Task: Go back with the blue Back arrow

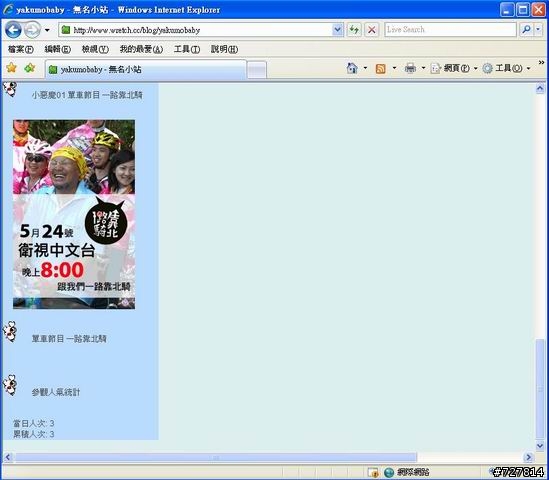Action: pyautogui.click(x=13, y=30)
